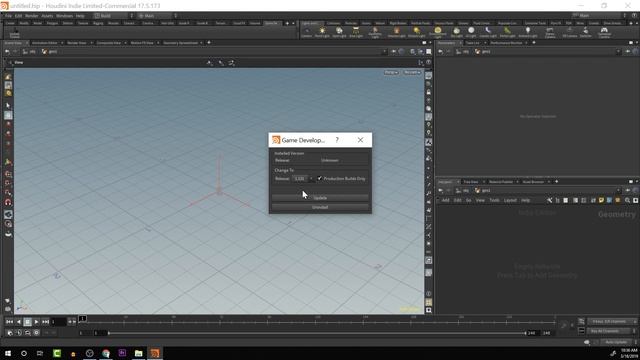The image size is (640, 360).
Task: Click the GI Light shelf tool
Action: tap(471, 32)
